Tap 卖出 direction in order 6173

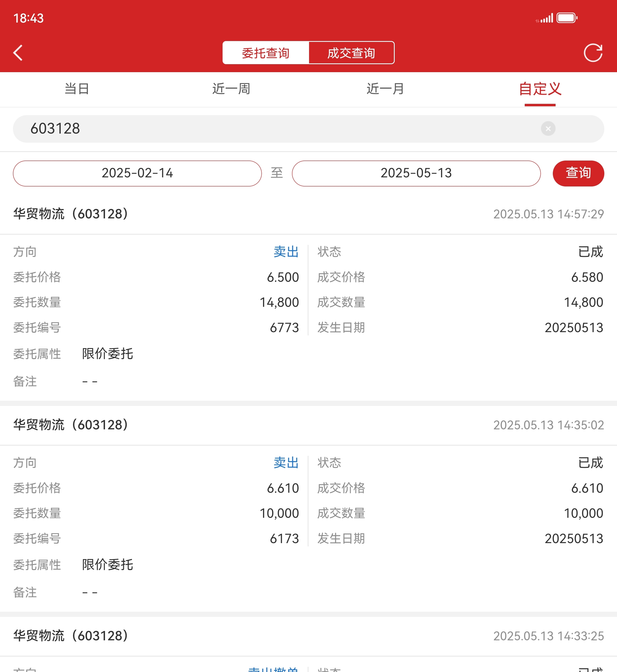286,463
